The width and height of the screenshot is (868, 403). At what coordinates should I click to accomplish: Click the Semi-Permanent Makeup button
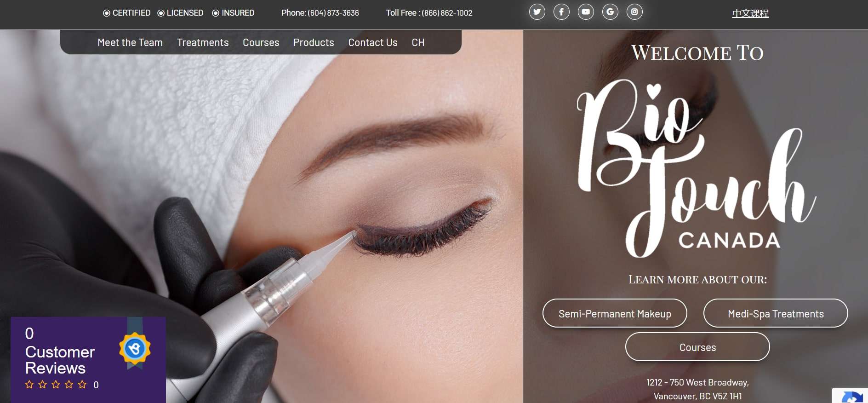click(615, 313)
